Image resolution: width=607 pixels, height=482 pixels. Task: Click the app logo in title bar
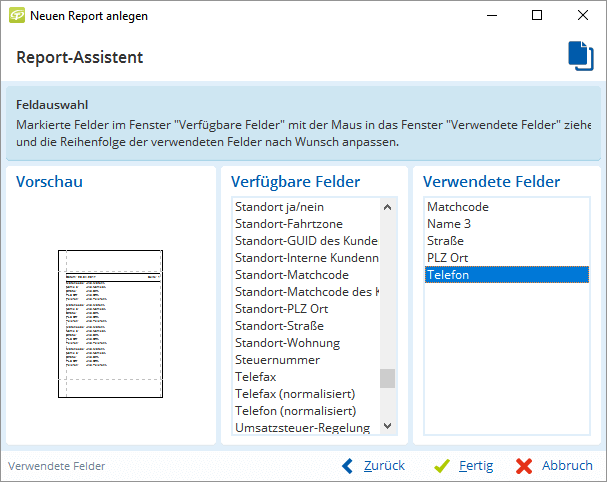pos(16,15)
